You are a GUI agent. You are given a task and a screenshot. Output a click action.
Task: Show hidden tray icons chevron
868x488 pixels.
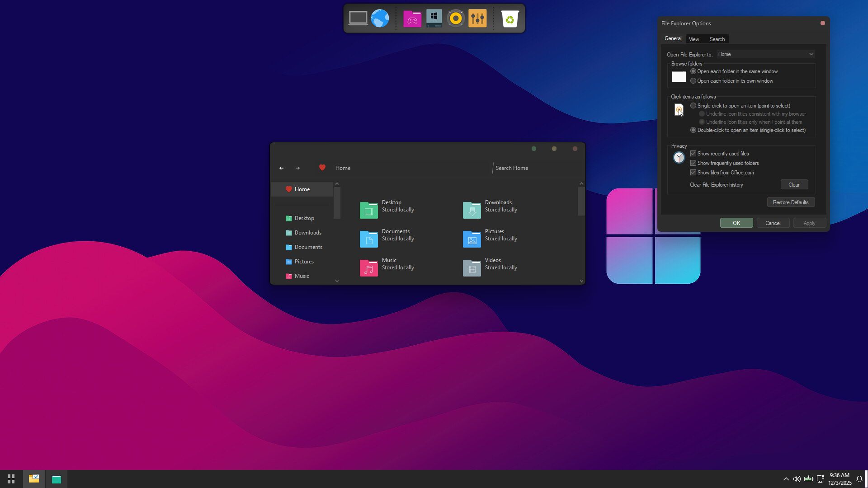pos(786,479)
